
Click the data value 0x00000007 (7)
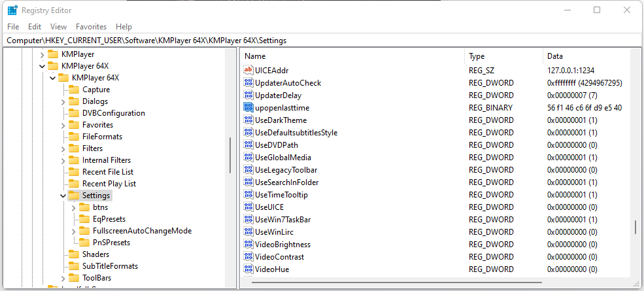point(572,95)
